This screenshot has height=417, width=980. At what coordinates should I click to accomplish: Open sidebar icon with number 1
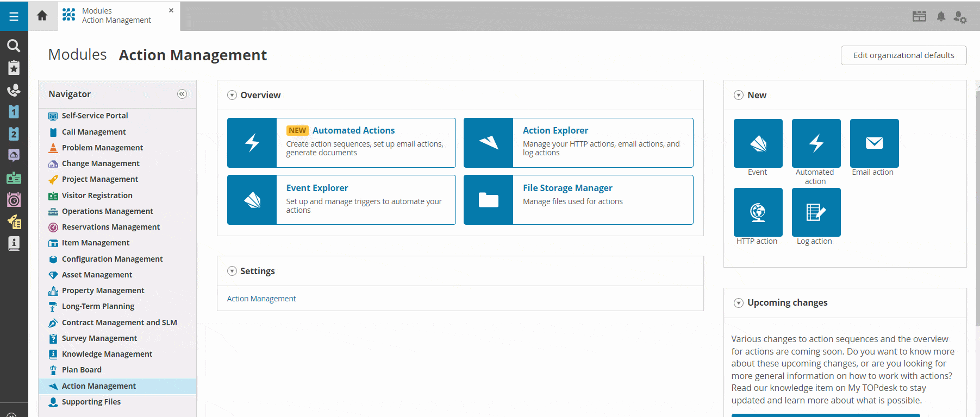tap(14, 112)
